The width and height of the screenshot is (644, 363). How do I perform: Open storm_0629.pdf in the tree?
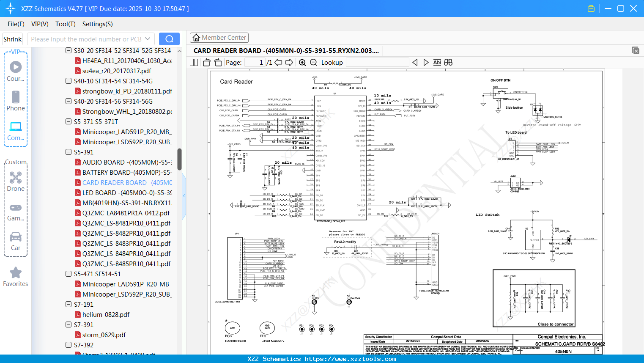click(x=104, y=335)
